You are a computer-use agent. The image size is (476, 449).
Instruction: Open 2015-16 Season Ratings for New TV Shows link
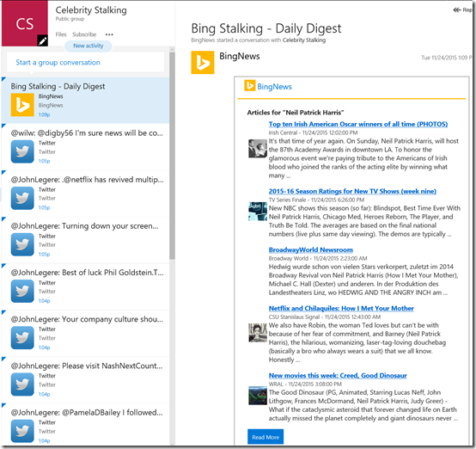coord(352,191)
